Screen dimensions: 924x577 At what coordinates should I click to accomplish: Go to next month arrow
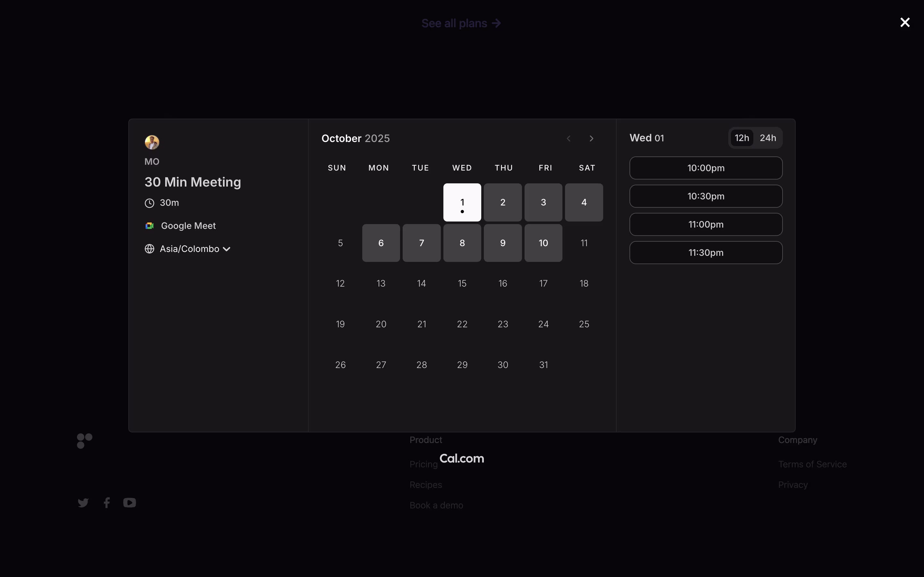(591, 138)
